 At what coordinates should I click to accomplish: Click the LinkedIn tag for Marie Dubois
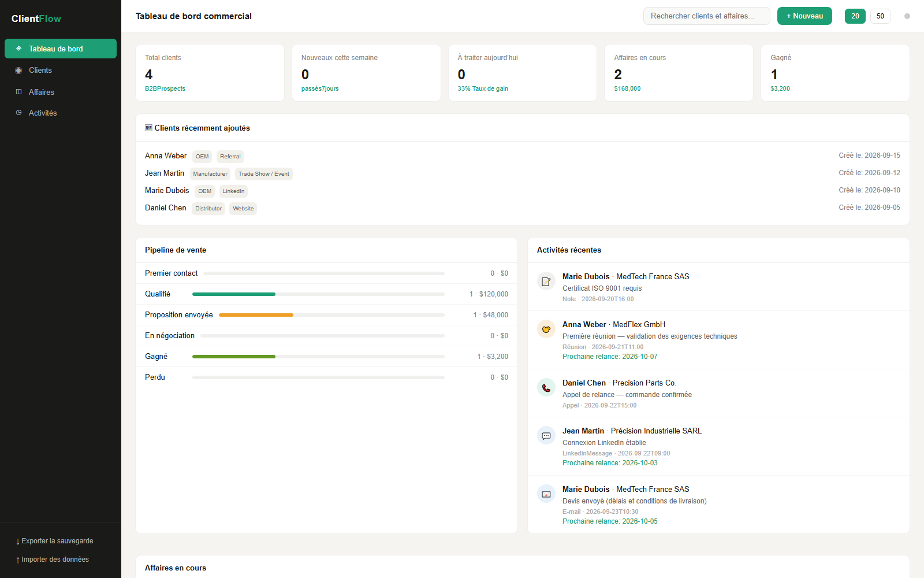233,191
